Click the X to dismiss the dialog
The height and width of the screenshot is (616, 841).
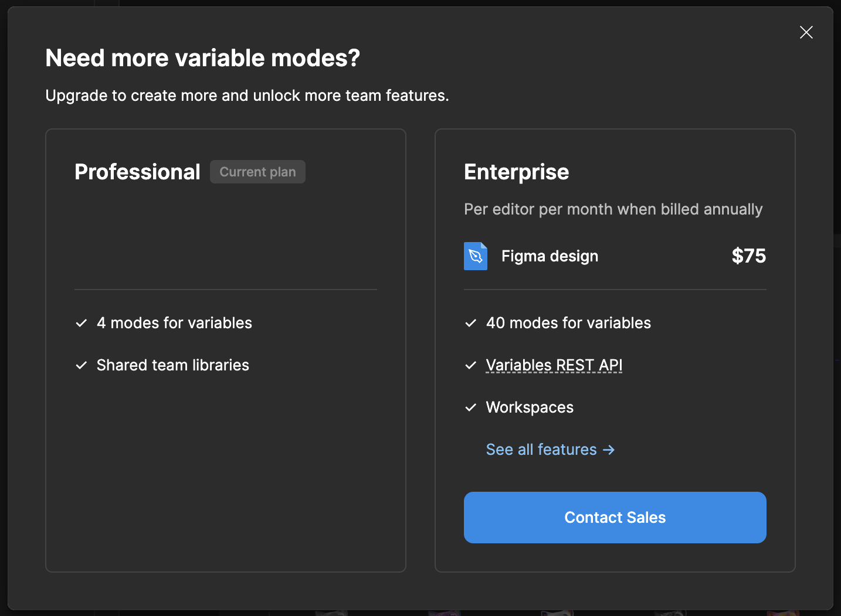pos(806,32)
